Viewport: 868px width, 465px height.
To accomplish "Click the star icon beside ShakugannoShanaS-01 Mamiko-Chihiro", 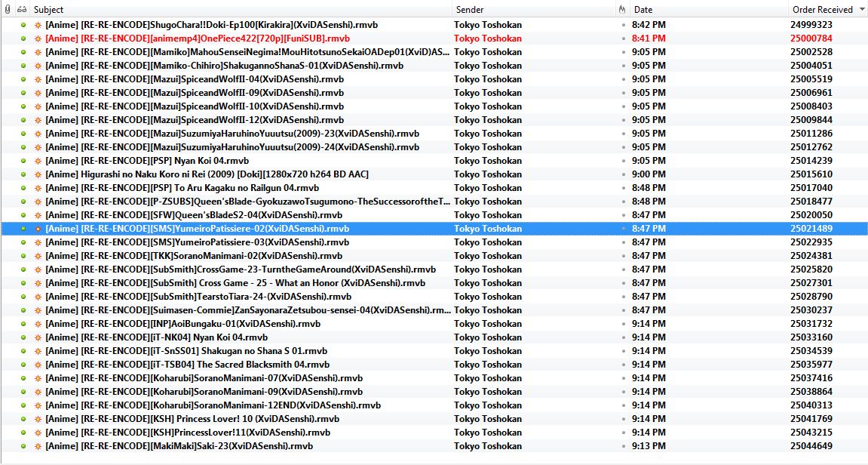I will point(38,66).
